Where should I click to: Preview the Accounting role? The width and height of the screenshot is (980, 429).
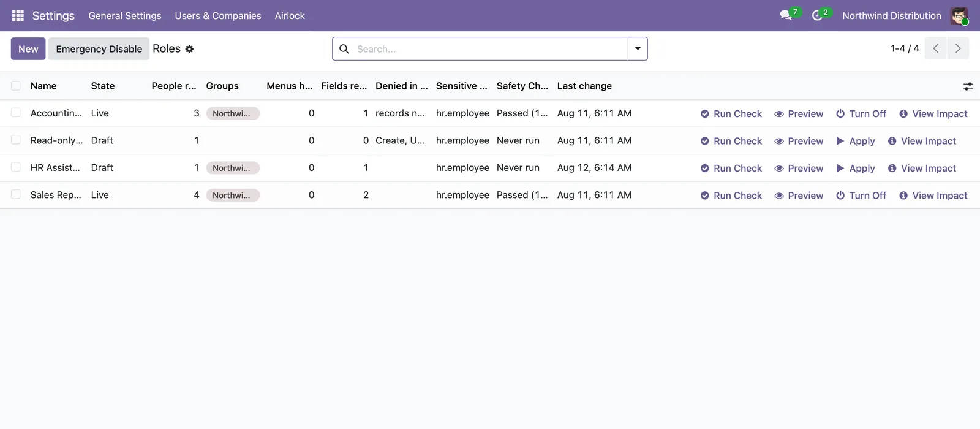[799, 113]
